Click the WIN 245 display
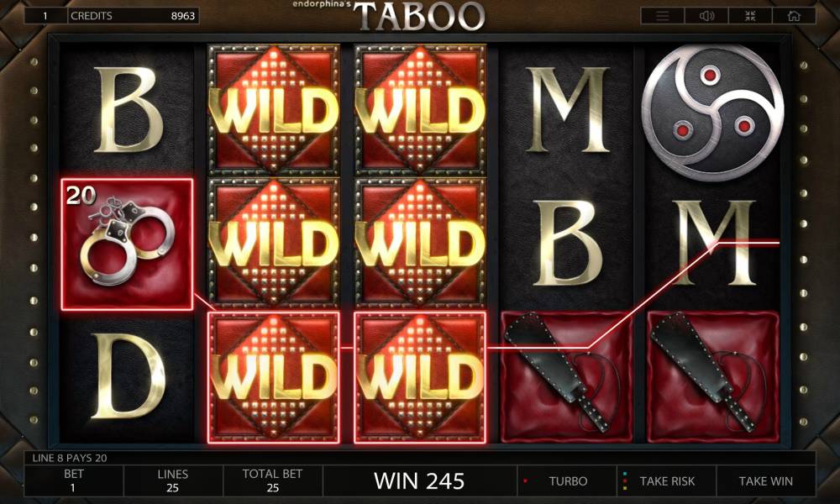Viewport: 840px width, 504px height. click(x=419, y=481)
